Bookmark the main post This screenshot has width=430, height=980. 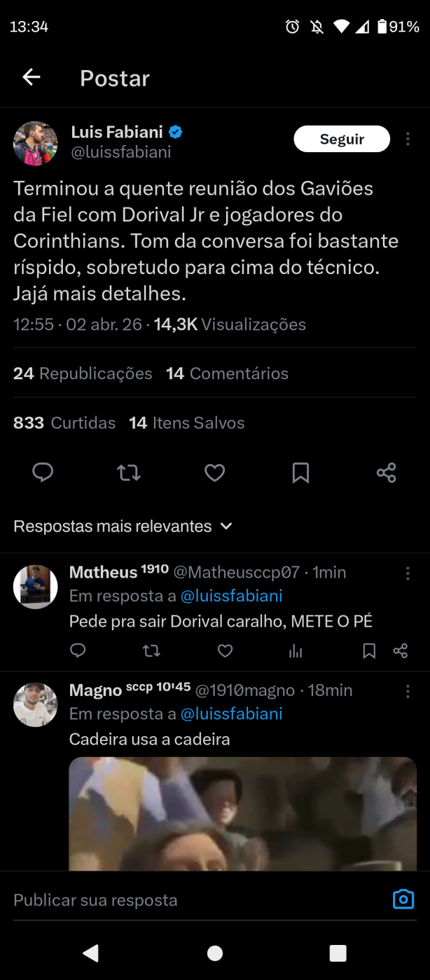pyautogui.click(x=300, y=473)
